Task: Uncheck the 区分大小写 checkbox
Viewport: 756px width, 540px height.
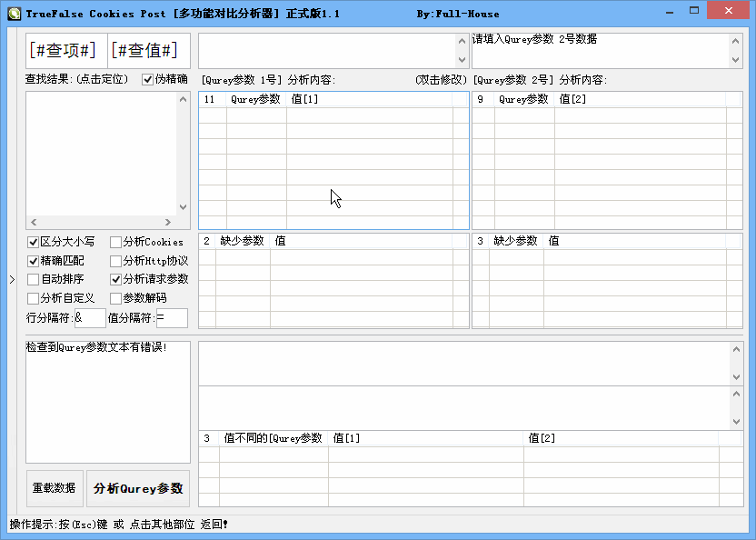Action: pos(34,243)
